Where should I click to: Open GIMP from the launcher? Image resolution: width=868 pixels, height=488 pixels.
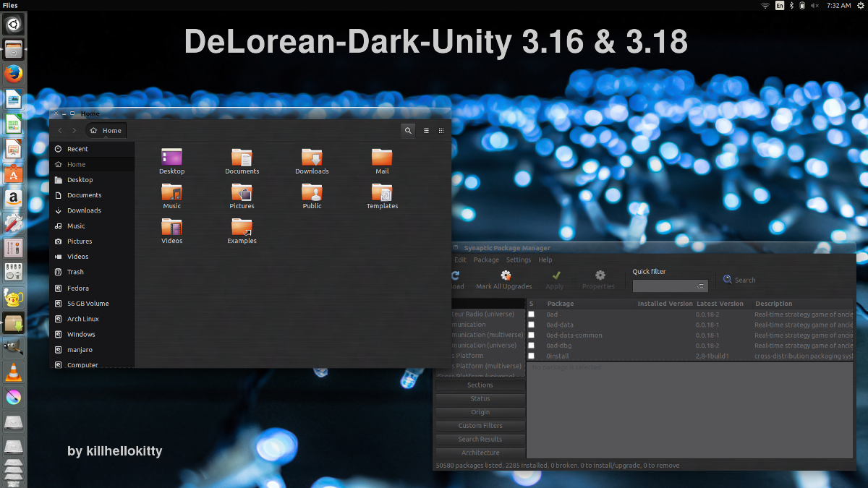tap(14, 347)
